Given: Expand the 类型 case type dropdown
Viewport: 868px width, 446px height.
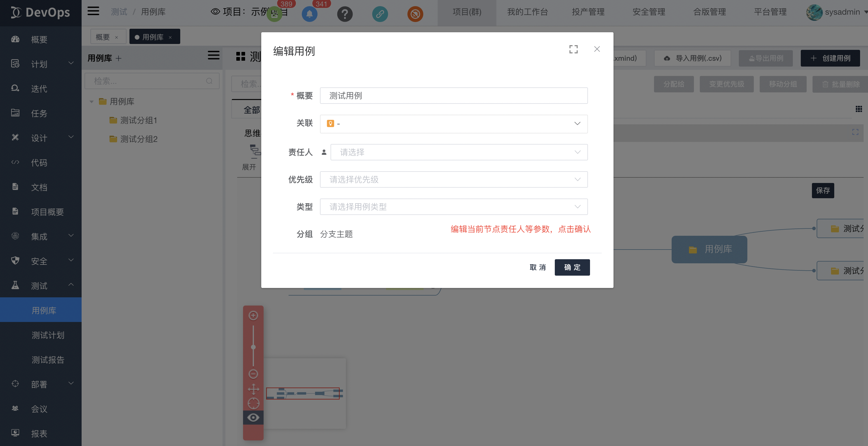Looking at the screenshot, I should 454,207.
